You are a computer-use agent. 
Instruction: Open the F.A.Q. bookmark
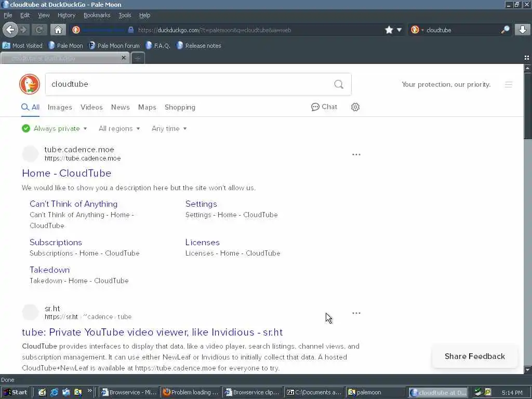158,46
